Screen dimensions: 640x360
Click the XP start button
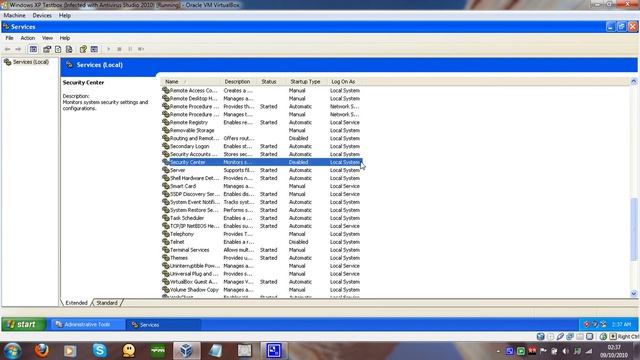[x=23, y=324]
